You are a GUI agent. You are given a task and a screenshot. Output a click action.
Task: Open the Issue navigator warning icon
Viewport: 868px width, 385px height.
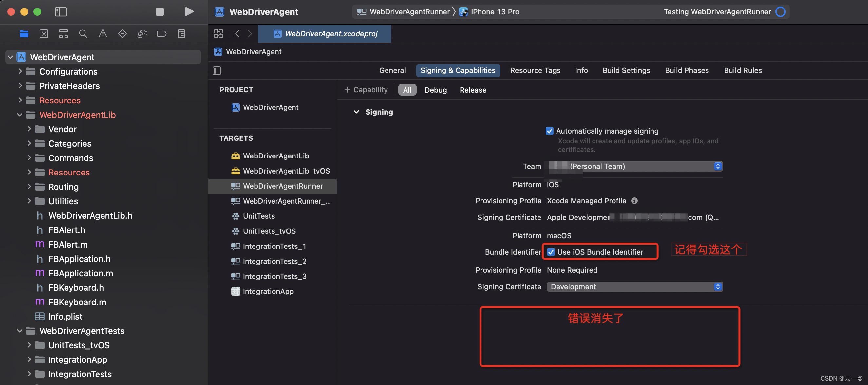point(103,34)
